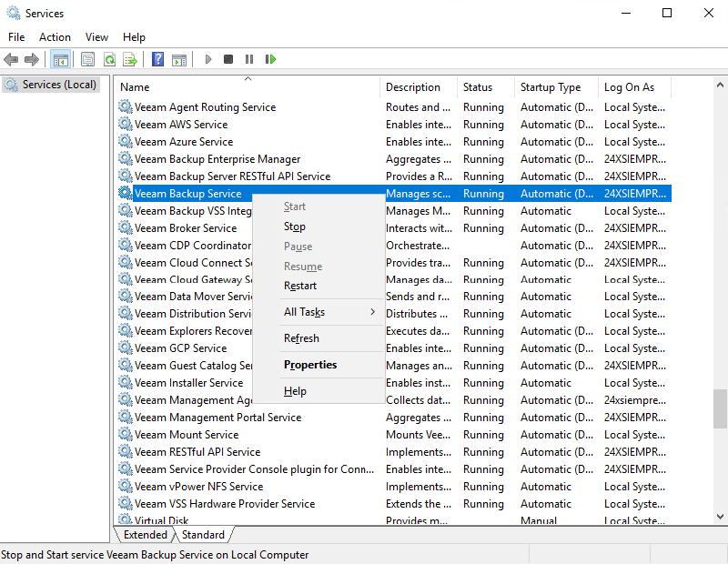Open Properties from the context menu
728x564 pixels.
coord(318,365)
